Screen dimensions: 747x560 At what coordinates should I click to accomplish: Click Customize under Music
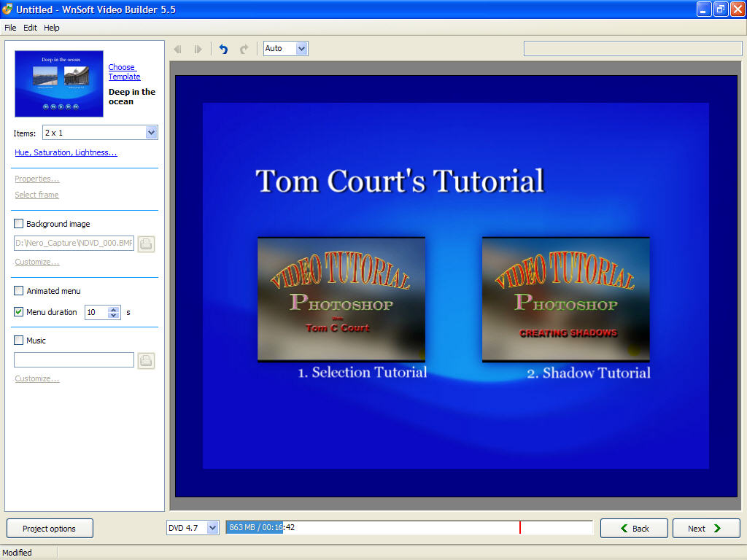point(36,378)
